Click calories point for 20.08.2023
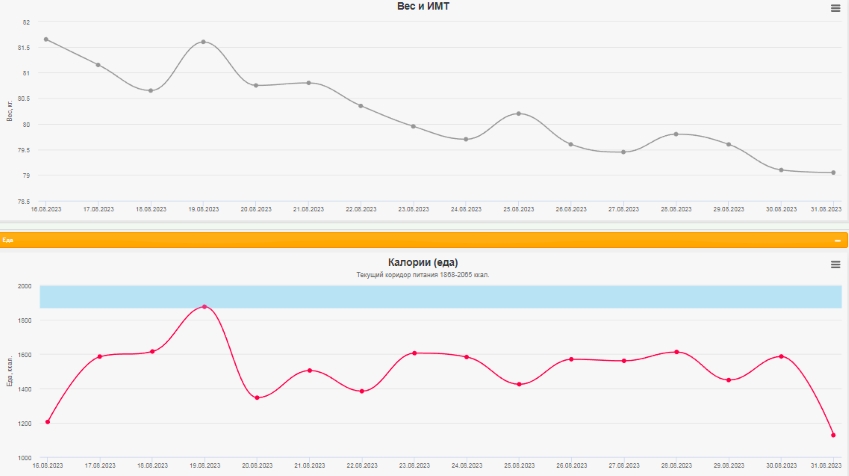This screenshot has height=476, width=849. 257,398
